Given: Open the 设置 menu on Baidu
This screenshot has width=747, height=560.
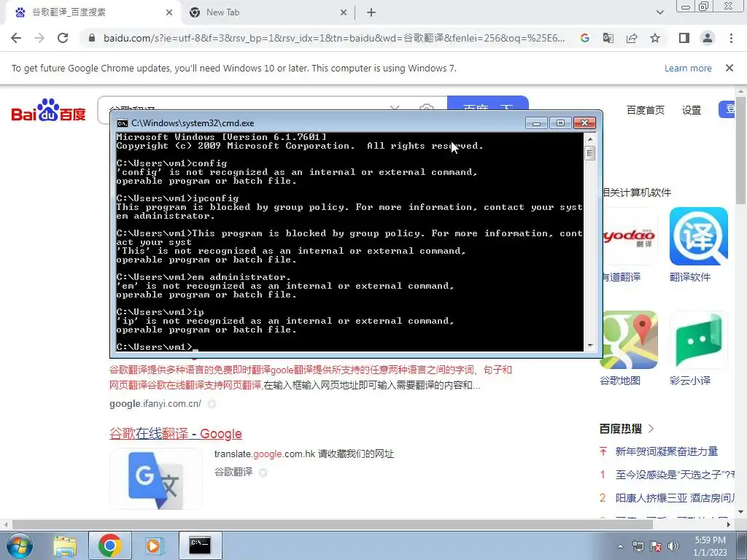Looking at the screenshot, I should pos(692,111).
